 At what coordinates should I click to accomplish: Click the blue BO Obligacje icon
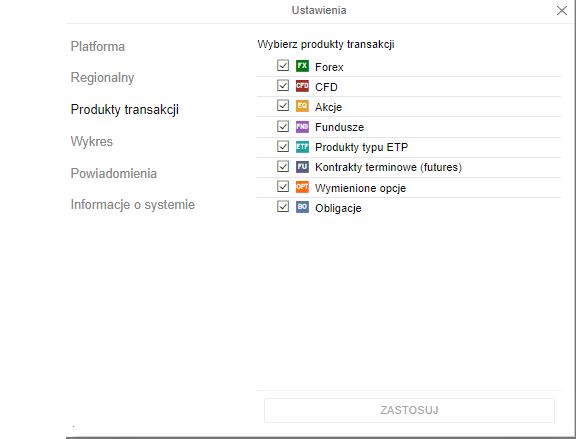302,207
